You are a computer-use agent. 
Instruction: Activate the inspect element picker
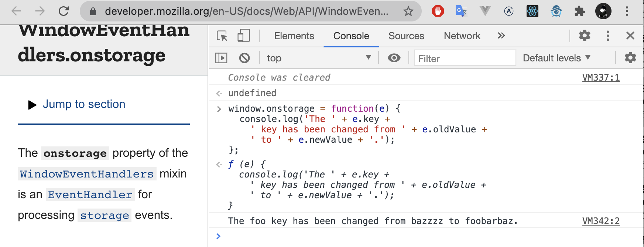tap(222, 36)
